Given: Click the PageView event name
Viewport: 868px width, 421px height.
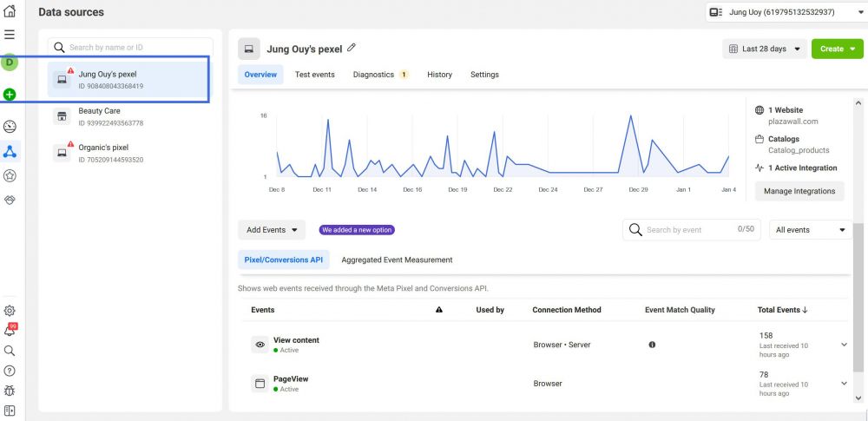Looking at the screenshot, I should click(x=291, y=378).
